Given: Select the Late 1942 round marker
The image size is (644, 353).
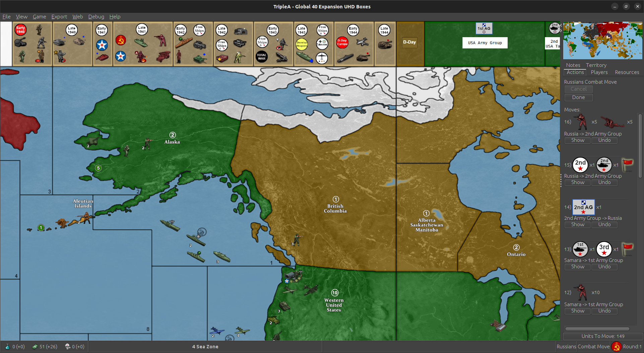Looking at the screenshot, I should pyautogui.click(x=221, y=30).
